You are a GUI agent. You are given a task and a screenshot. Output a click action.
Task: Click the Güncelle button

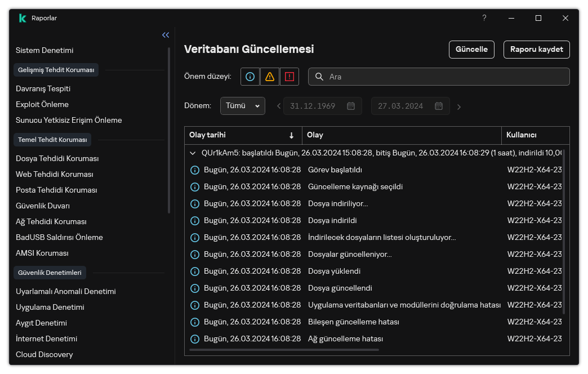tap(471, 49)
